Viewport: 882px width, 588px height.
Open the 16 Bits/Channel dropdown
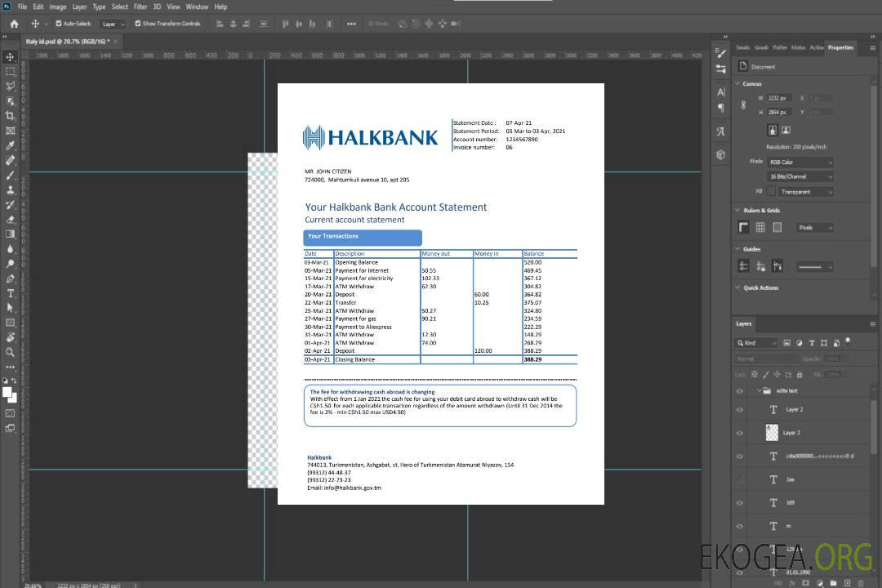(x=800, y=176)
